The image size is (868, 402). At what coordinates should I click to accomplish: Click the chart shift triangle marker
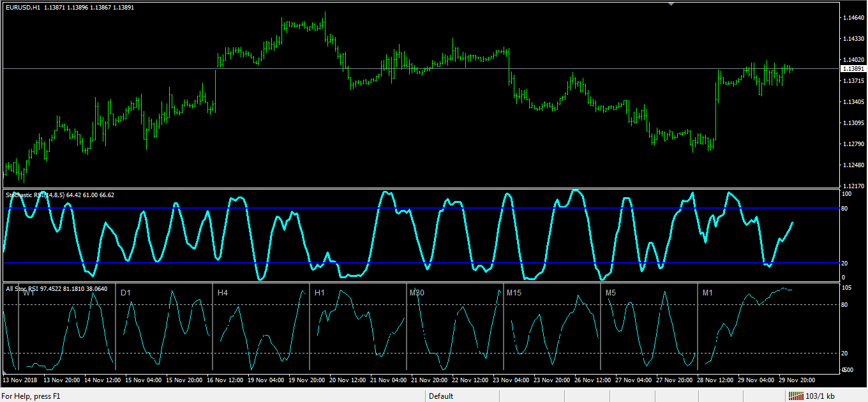(670, 4)
